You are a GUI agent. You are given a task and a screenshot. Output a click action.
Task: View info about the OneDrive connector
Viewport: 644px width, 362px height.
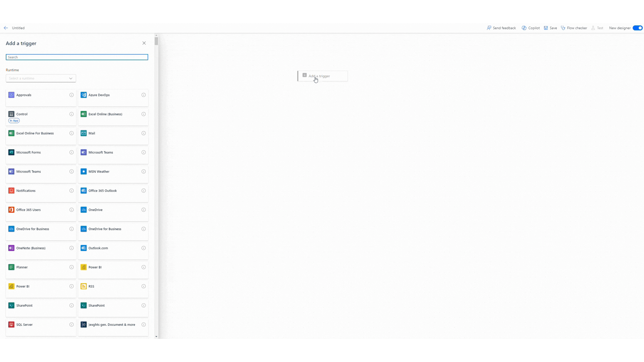coord(144,209)
